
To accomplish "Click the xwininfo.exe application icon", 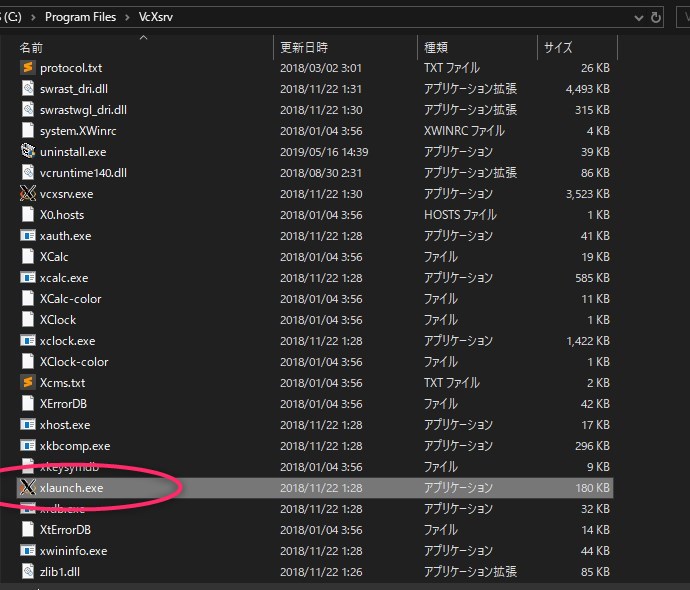I will pyautogui.click(x=28, y=551).
